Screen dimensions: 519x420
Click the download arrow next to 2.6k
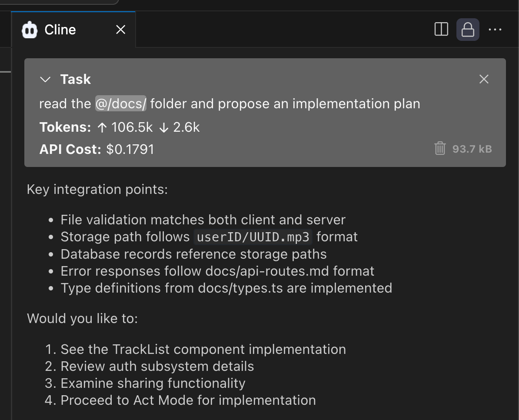[163, 128]
